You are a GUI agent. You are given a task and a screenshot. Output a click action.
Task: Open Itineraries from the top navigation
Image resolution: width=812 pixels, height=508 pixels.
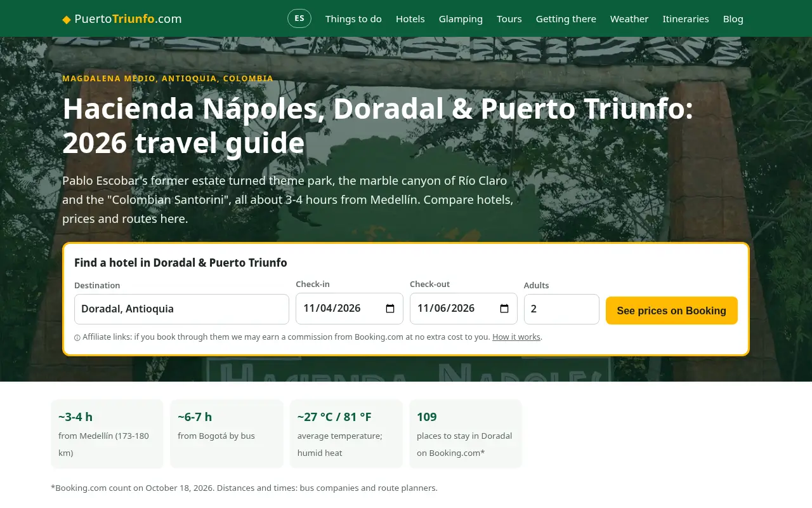pos(686,19)
